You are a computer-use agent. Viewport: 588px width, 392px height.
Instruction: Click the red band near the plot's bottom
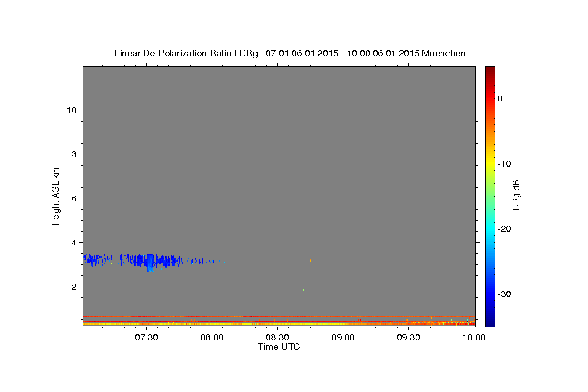[279, 316]
